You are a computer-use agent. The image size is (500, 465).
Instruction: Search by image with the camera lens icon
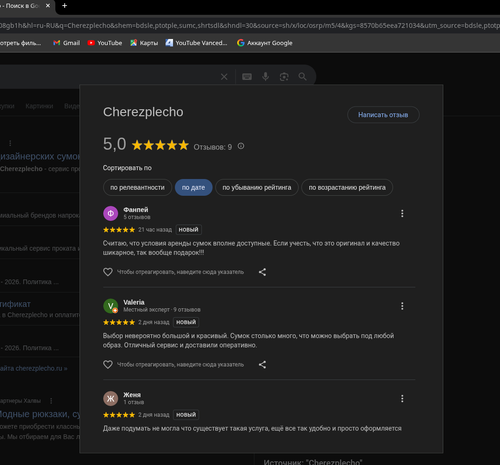pos(284,77)
